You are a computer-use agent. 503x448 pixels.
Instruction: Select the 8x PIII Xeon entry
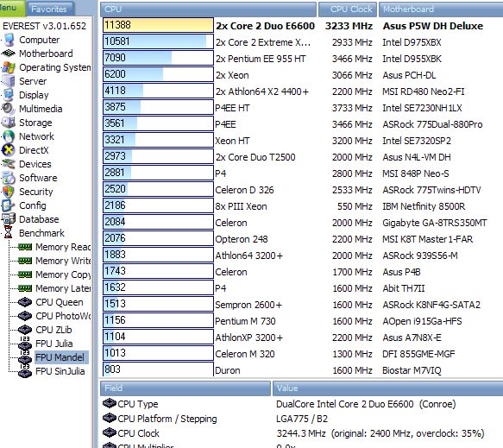(x=241, y=206)
